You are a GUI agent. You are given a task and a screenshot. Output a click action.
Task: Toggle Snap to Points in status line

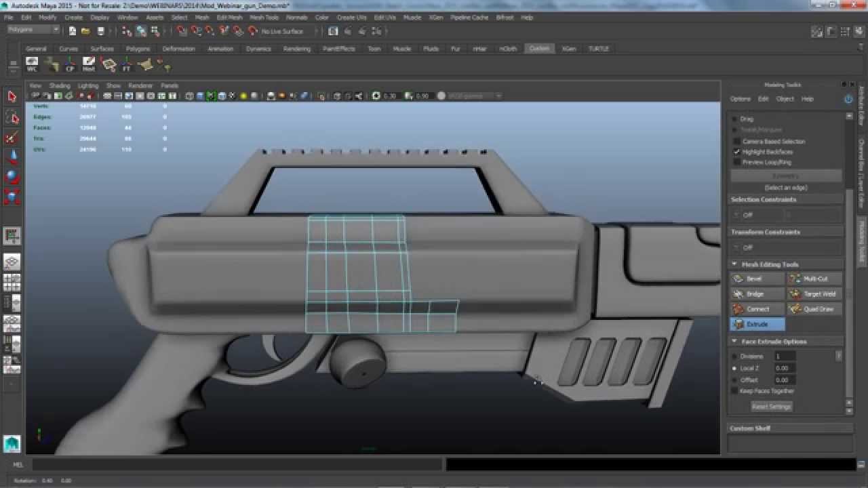click(x=210, y=31)
